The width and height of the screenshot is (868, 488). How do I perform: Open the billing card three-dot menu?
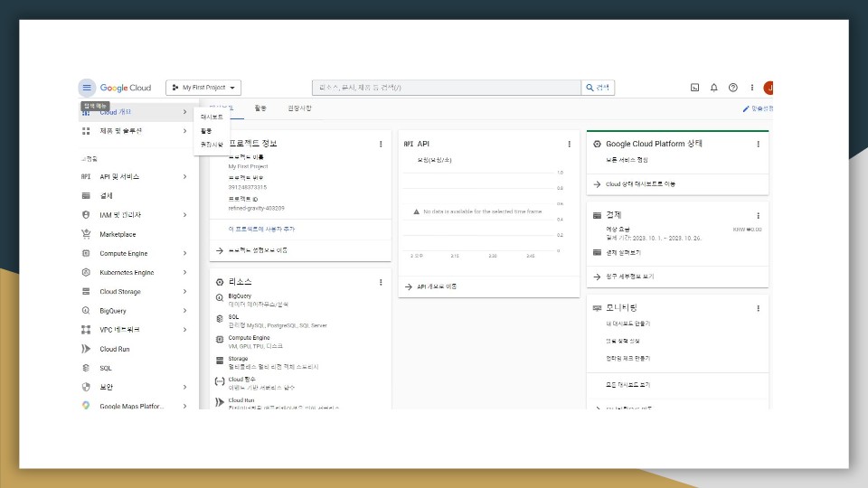click(758, 216)
